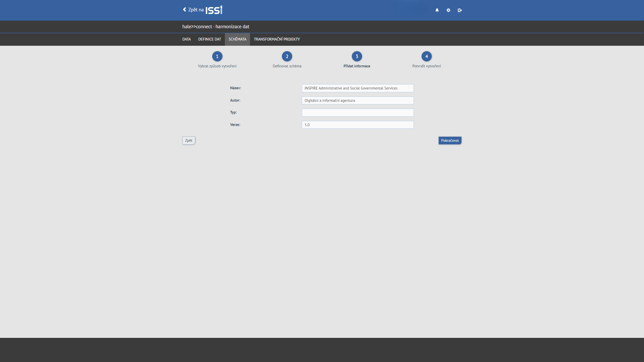Viewport: 644px width, 362px height.
Task: Edit the Verze field value
Action: pos(357,125)
